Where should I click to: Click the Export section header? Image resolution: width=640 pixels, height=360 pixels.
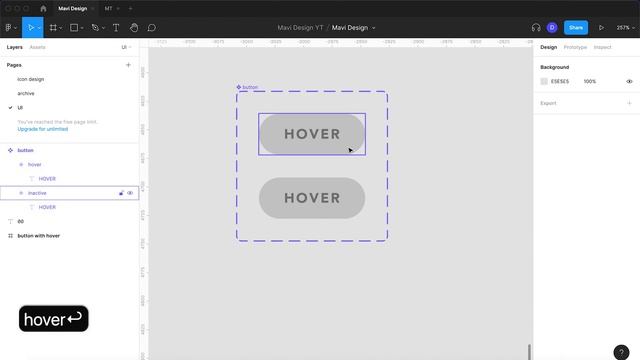[x=548, y=103]
